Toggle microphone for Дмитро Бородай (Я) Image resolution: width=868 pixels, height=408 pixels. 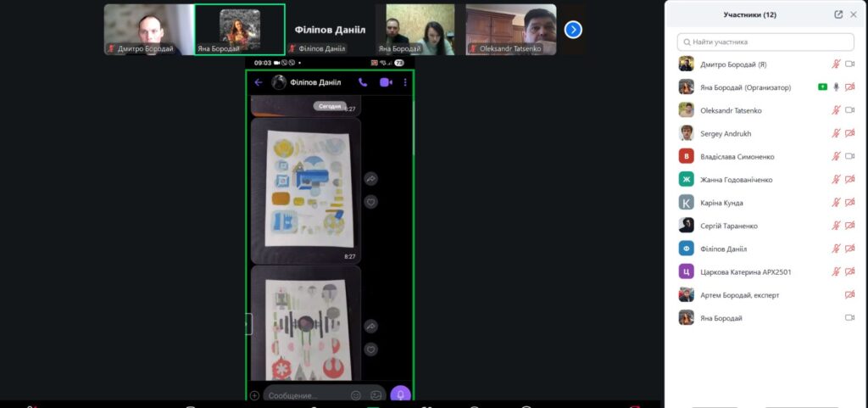[x=836, y=64]
